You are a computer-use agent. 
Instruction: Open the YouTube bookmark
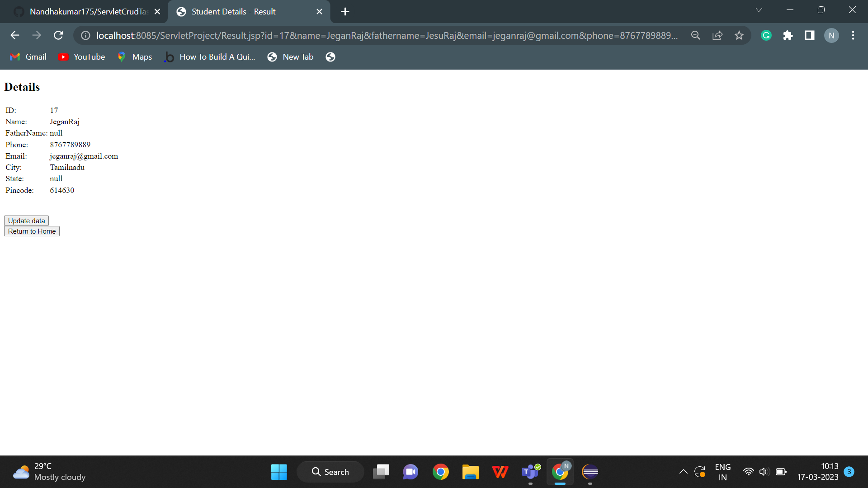(81, 56)
